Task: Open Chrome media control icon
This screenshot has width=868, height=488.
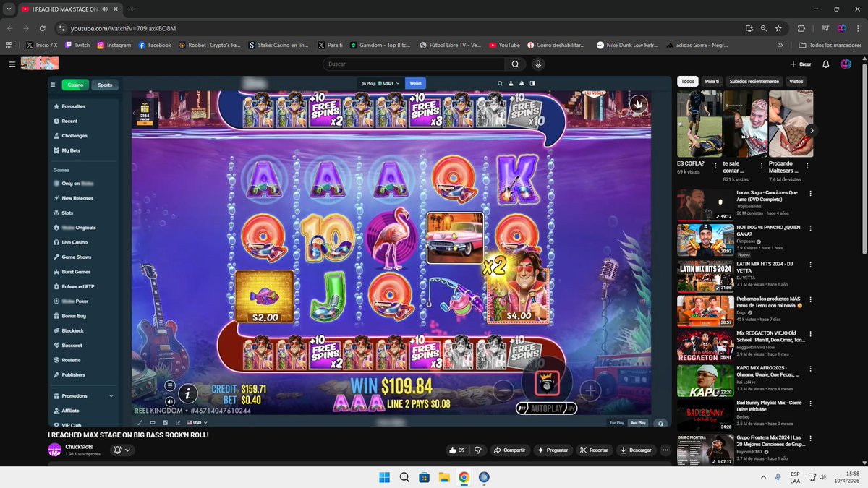Action: [826, 28]
